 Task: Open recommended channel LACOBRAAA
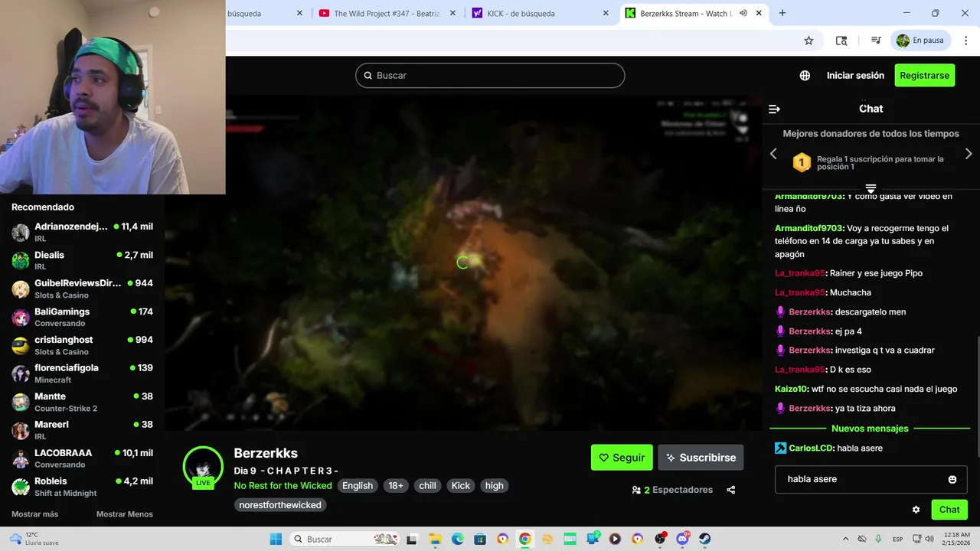(82, 458)
